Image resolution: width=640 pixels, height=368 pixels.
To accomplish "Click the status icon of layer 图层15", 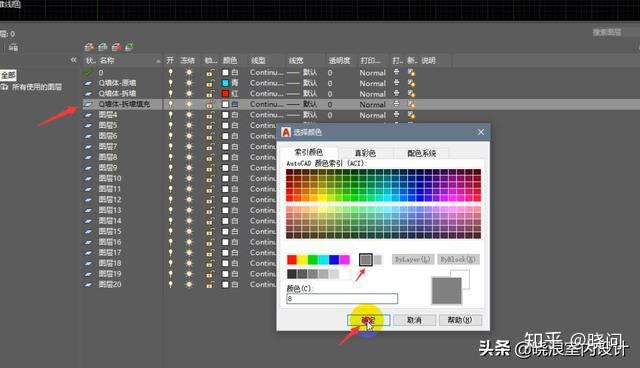I will coord(88,232).
